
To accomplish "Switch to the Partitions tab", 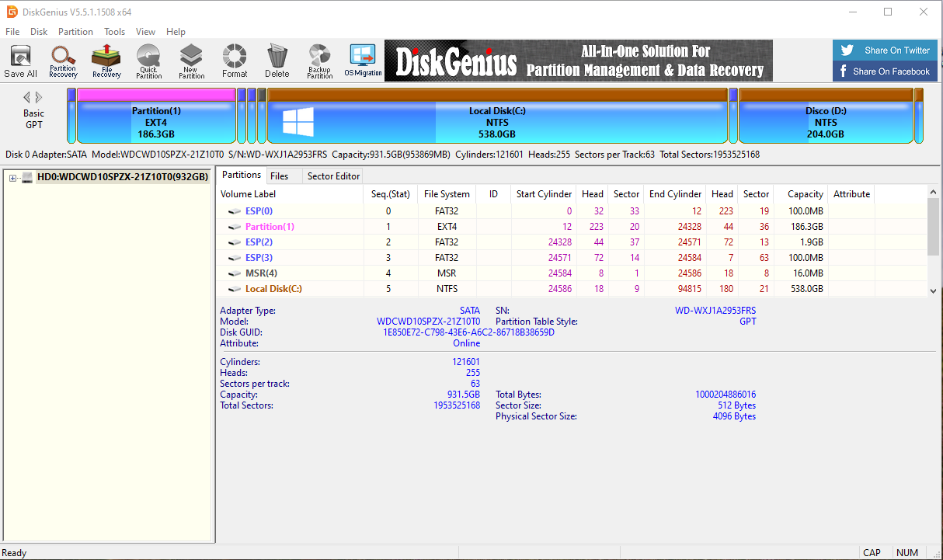I will [x=242, y=175].
